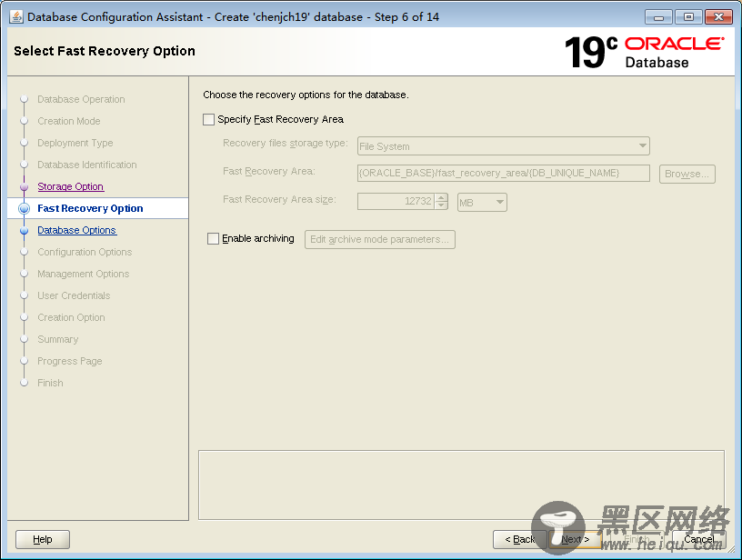Click 'Choose the recovery options' instruction text
This screenshot has width=742, height=560.
tap(306, 95)
